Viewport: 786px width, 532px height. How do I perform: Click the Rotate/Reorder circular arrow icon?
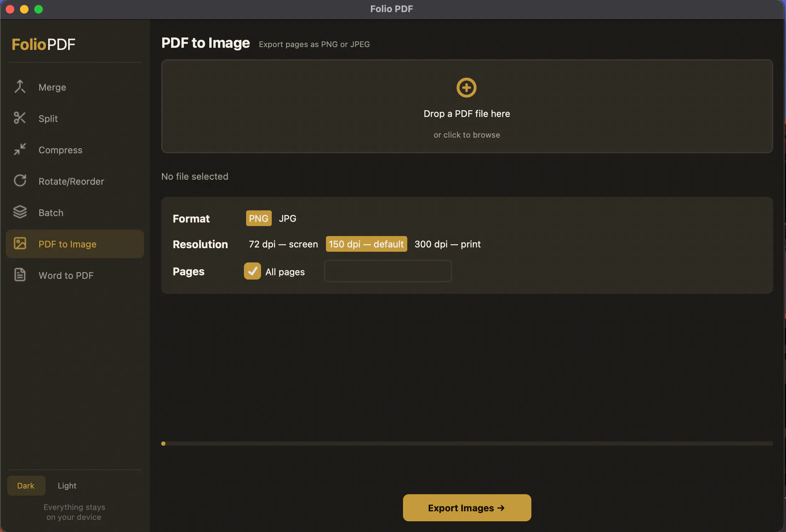(20, 181)
